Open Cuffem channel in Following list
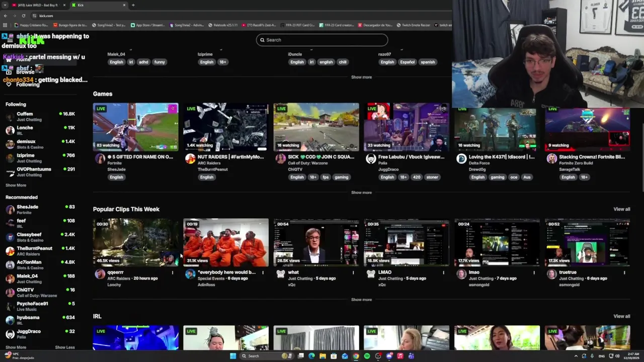 (x=40, y=117)
